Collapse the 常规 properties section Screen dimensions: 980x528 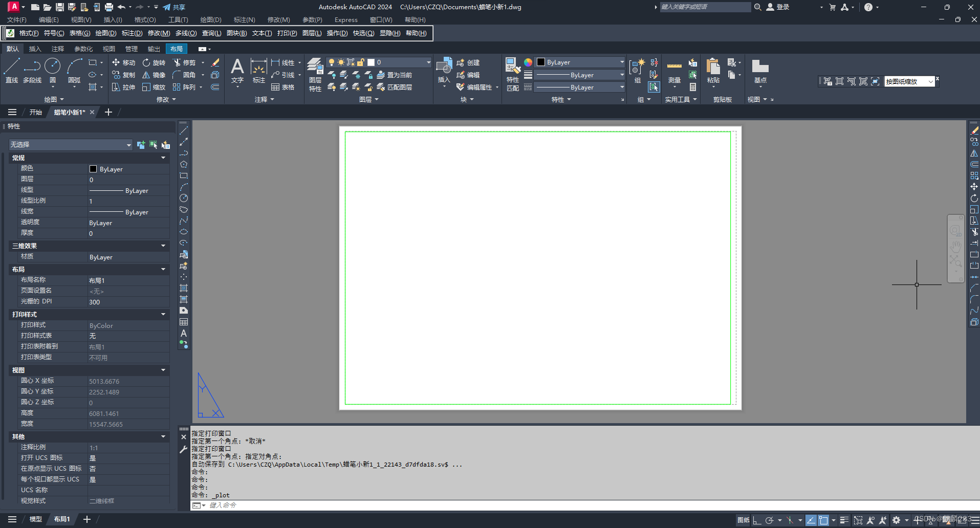[x=163, y=158]
